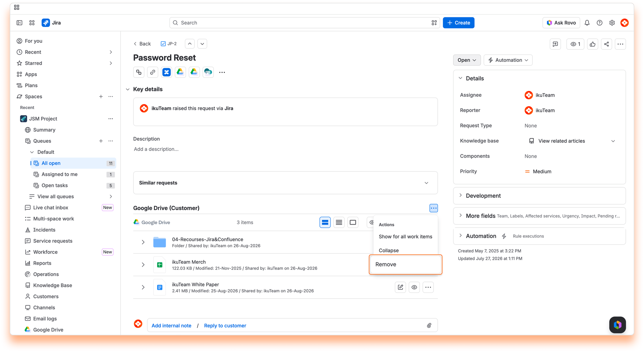Click the Search field
The height and width of the screenshot is (352, 644).
pos(305,23)
